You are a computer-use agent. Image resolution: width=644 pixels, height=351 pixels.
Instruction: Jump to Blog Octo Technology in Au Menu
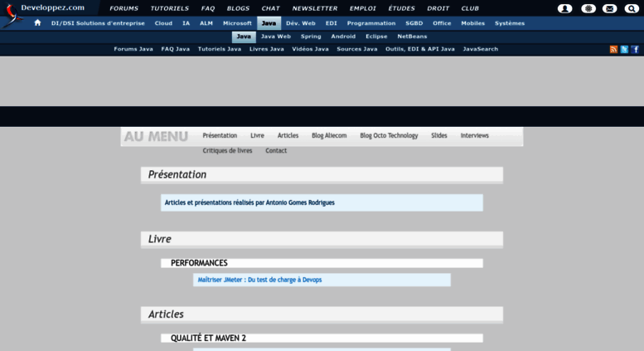pyautogui.click(x=389, y=135)
